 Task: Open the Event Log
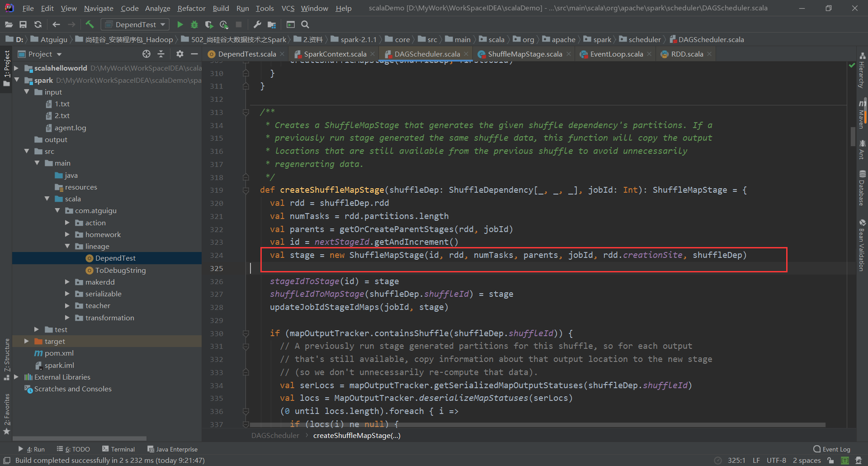click(832, 449)
